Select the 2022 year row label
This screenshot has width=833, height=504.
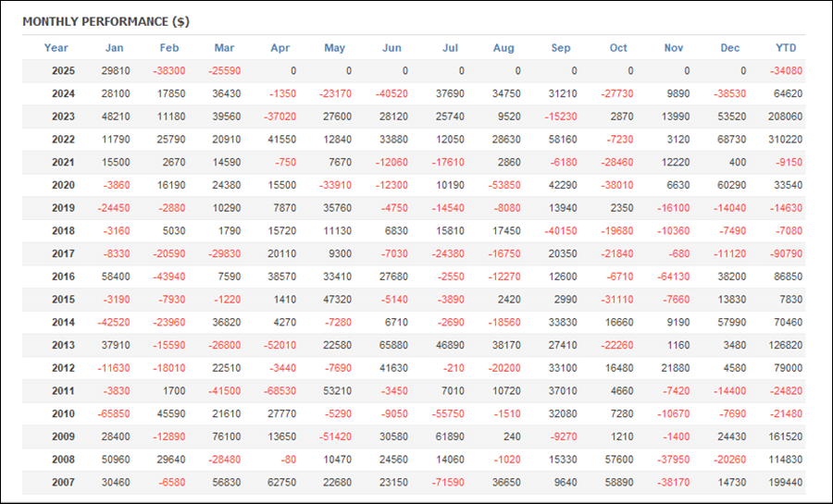coord(63,140)
